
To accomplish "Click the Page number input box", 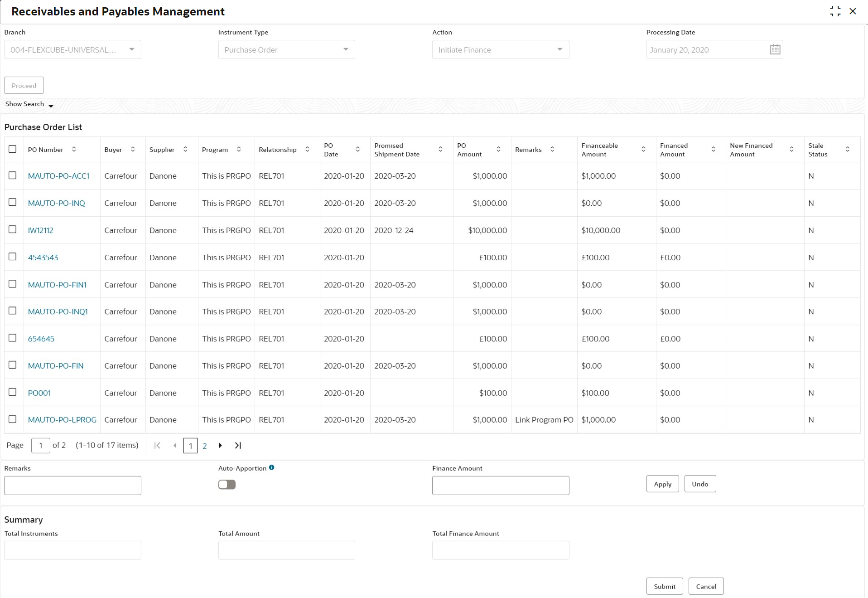I will [x=41, y=446].
